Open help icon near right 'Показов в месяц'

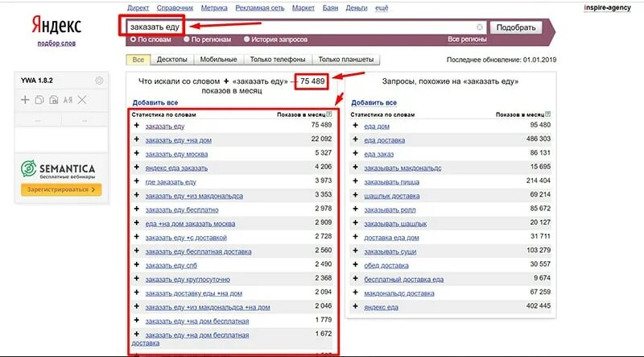[x=548, y=114]
